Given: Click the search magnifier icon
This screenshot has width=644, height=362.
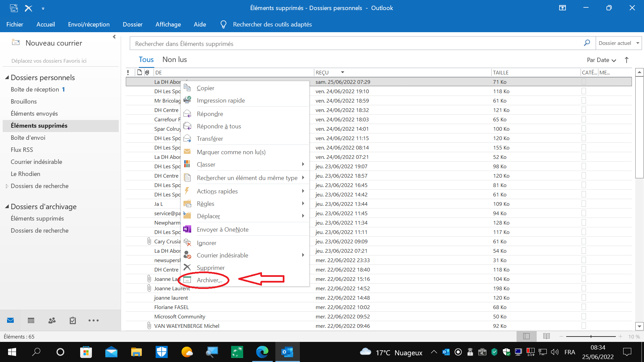Looking at the screenshot, I should point(587,43).
